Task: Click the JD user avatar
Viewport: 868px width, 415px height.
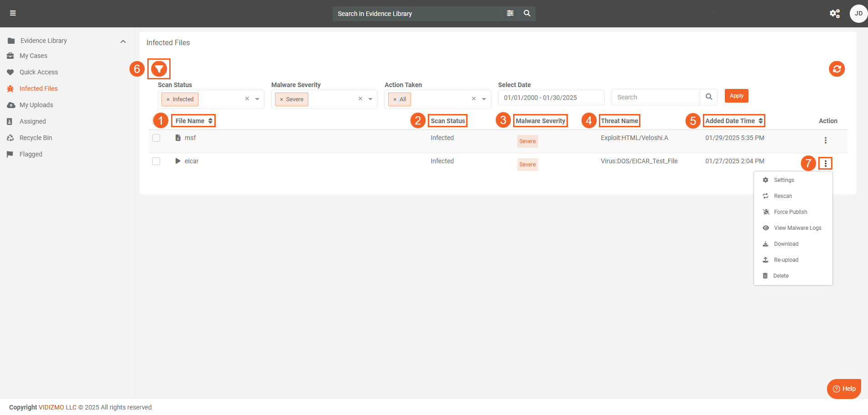Action: (858, 13)
